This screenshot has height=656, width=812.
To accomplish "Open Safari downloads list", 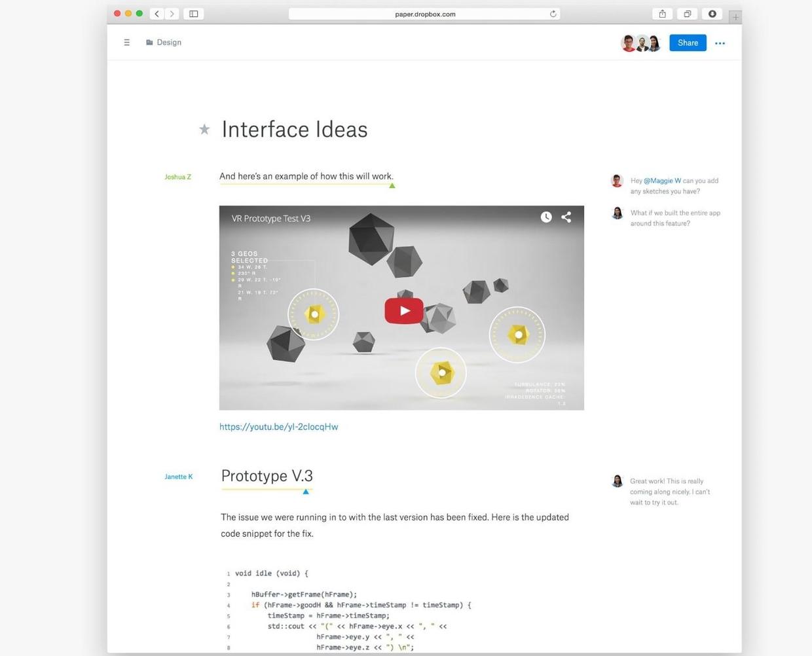I will coord(712,14).
